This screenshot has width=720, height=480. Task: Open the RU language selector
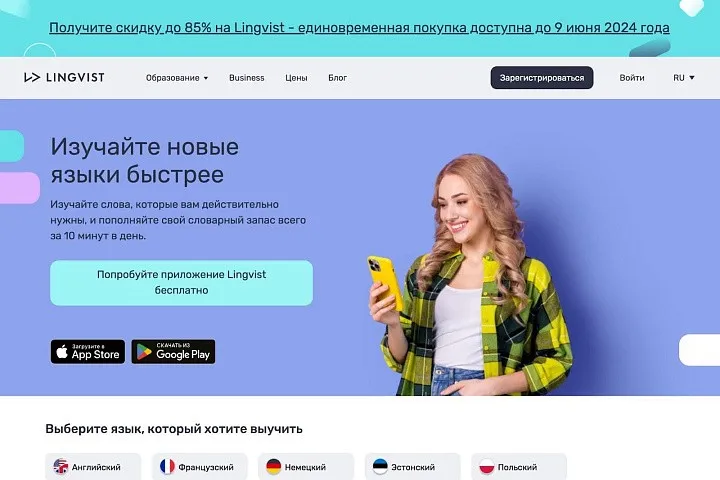pyautogui.click(x=684, y=78)
